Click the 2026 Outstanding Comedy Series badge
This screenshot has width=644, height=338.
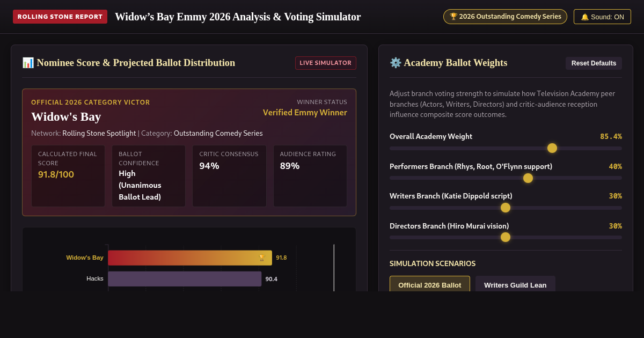(505, 17)
